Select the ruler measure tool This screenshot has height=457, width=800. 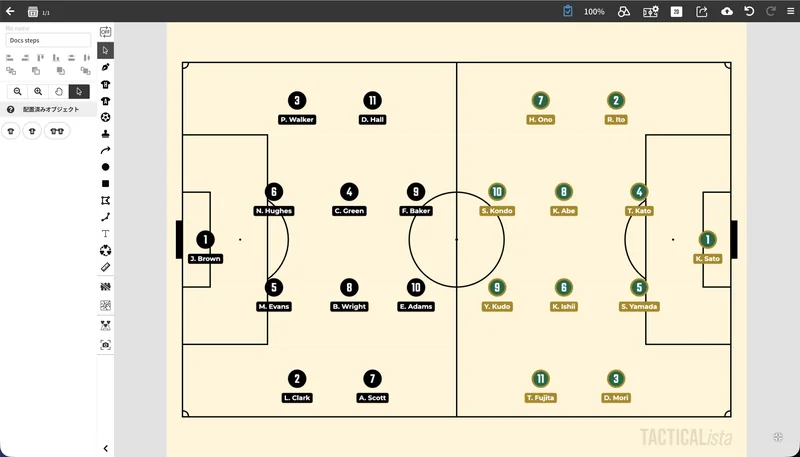(x=105, y=267)
